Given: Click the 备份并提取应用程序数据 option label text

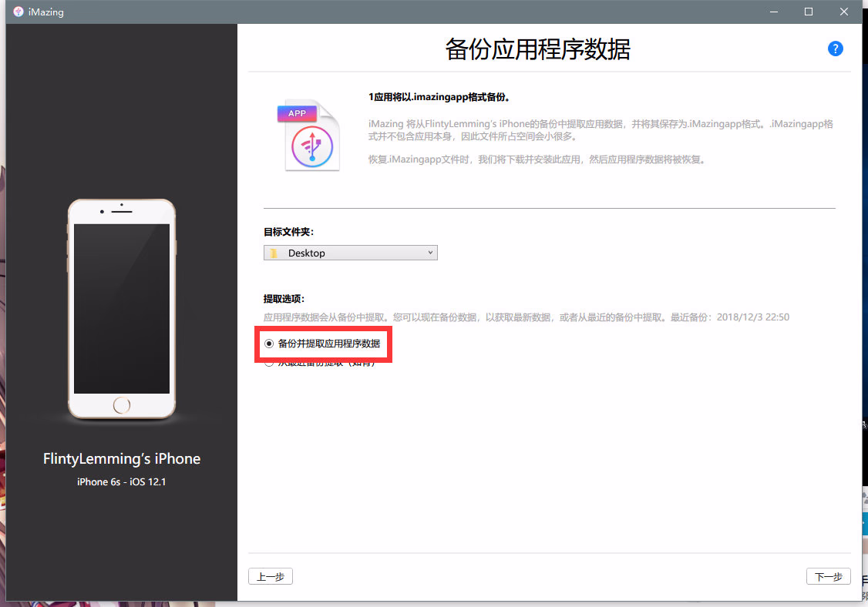Looking at the screenshot, I should pyautogui.click(x=329, y=344).
